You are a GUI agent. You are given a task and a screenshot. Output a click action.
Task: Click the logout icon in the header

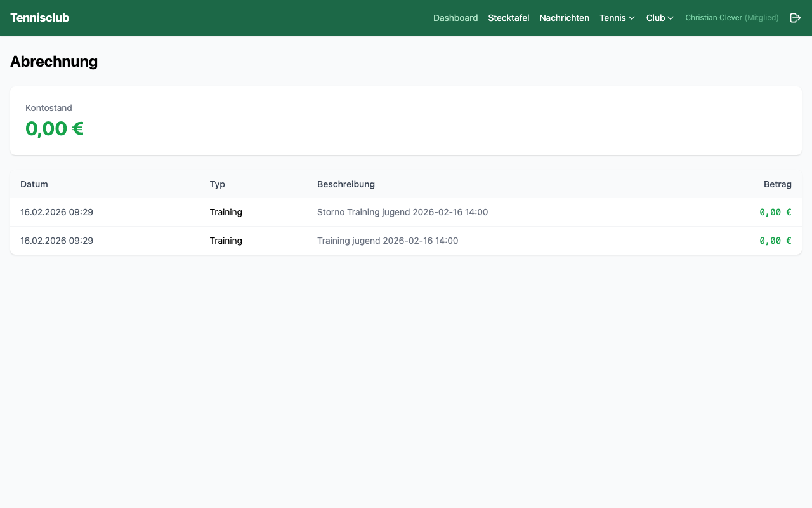[795, 18]
